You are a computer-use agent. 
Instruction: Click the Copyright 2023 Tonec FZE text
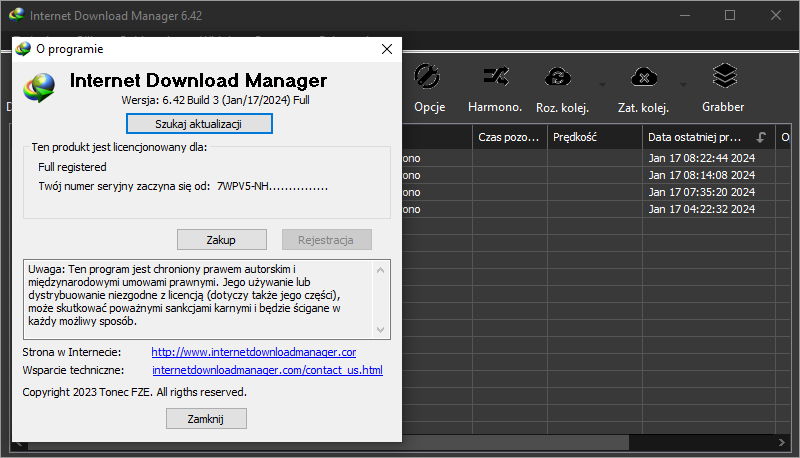point(135,392)
